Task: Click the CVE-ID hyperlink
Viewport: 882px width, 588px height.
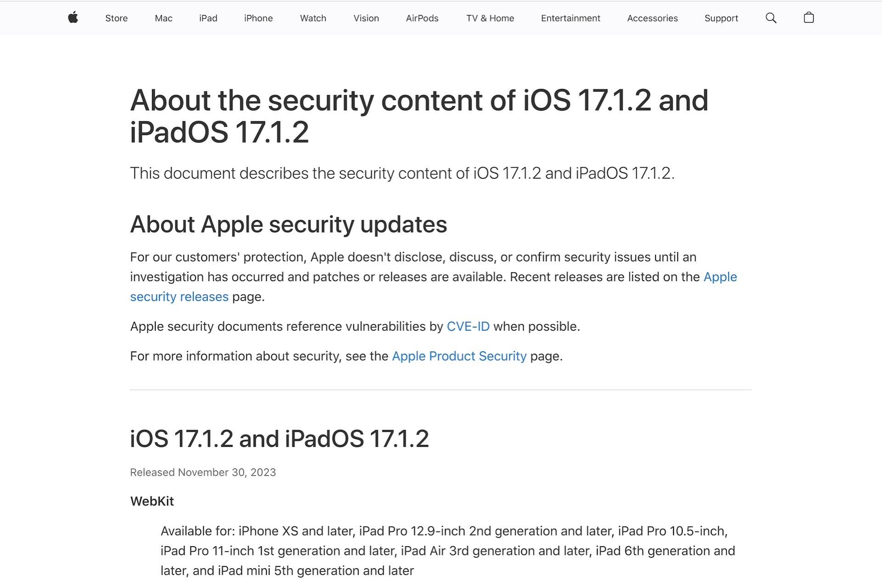Action: coord(468,327)
